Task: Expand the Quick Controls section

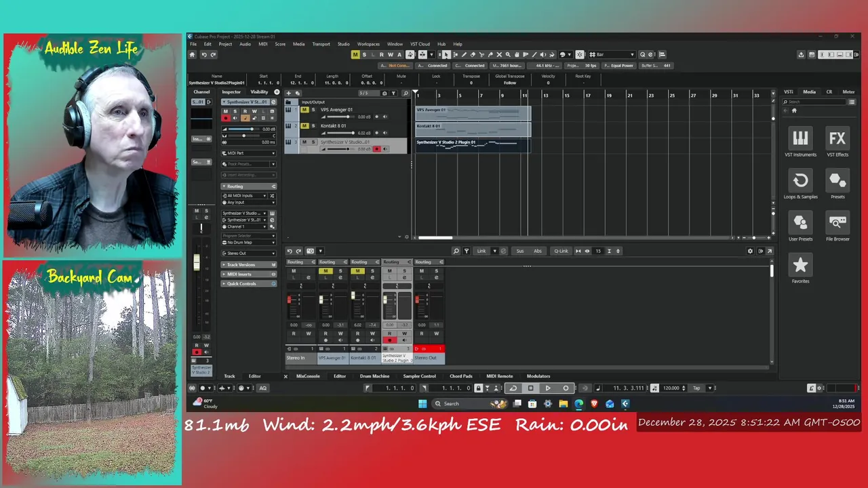Action: [x=248, y=283]
